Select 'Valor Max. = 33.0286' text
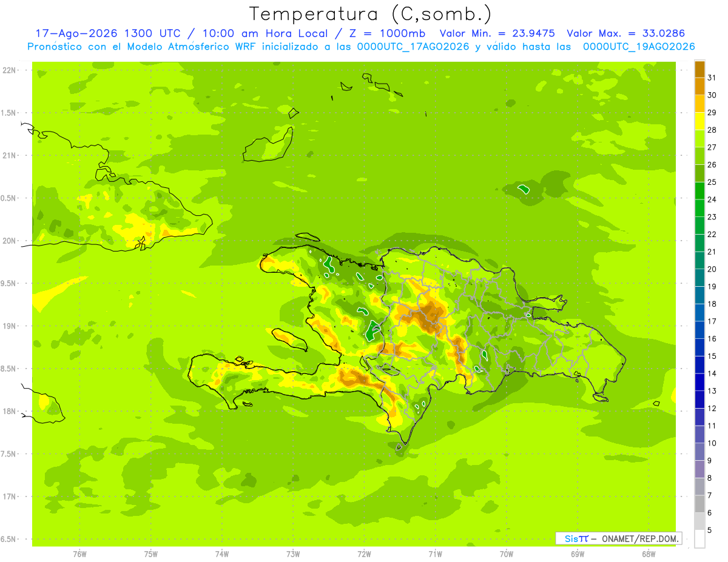 coord(625,33)
